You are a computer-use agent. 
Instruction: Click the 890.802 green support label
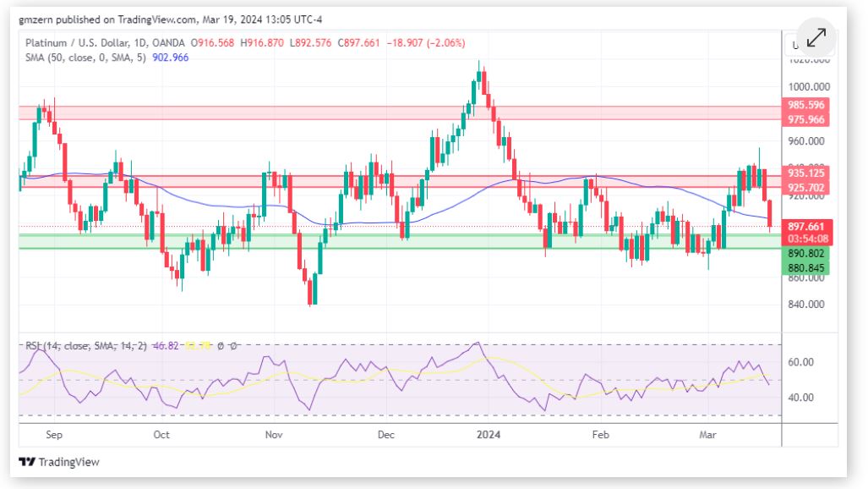click(x=805, y=254)
